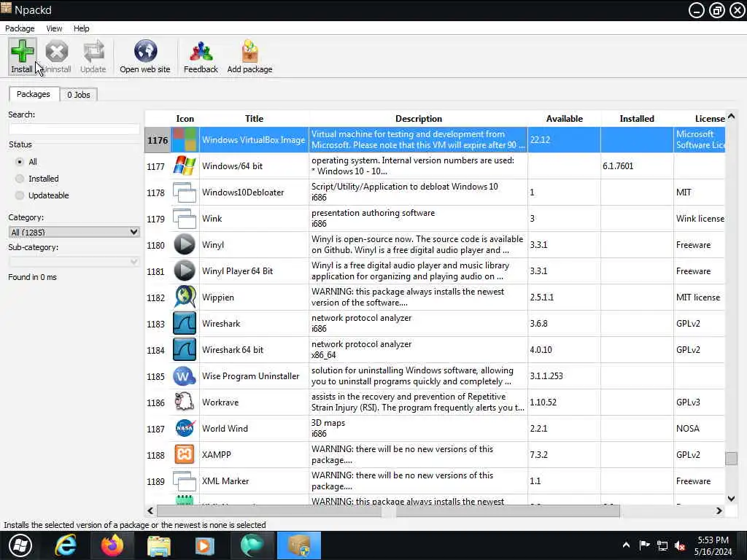Viewport: 747px width, 560px height.
Task: Open Internet Explorer from taskbar
Action: coord(65,545)
